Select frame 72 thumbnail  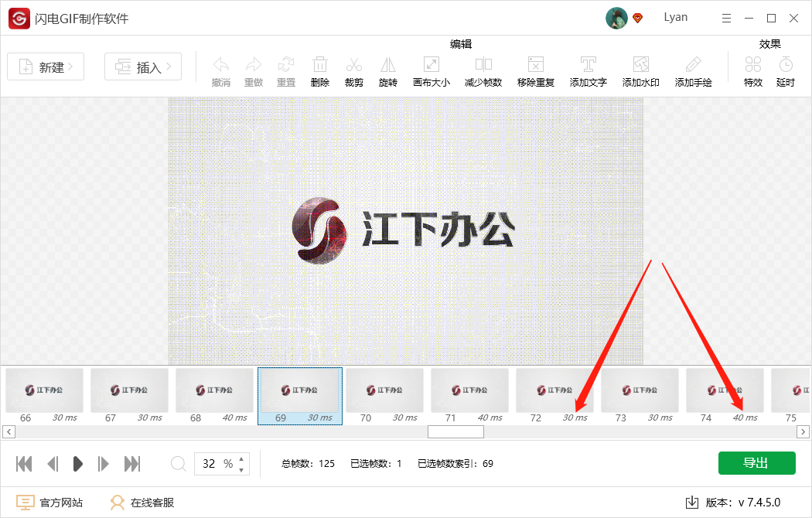[x=554, y=390]
